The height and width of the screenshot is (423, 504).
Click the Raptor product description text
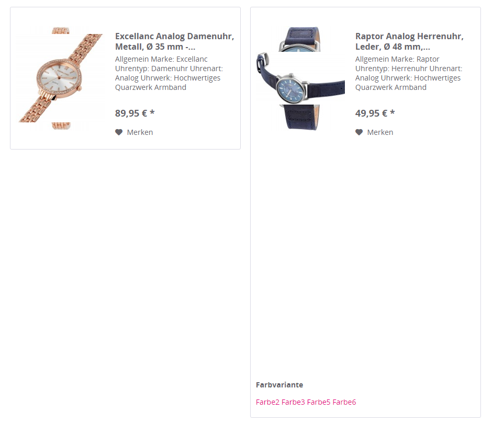coord(409,73)
